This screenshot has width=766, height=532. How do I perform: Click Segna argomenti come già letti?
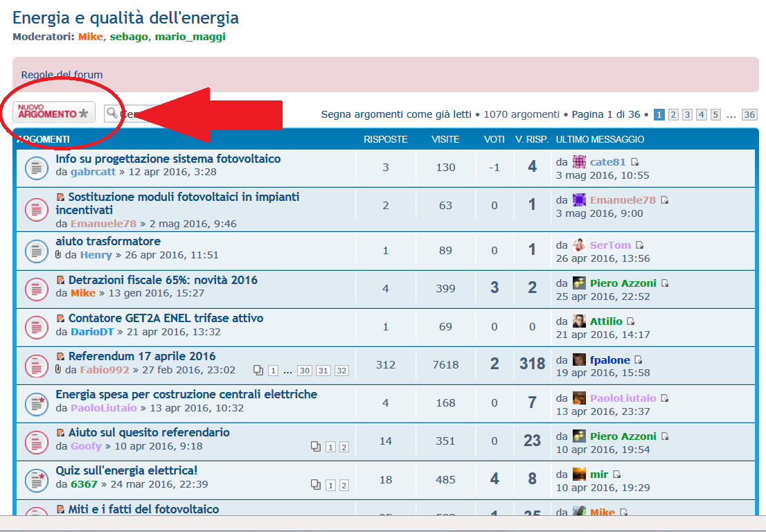pyautogui.click(x=396, y=114)
